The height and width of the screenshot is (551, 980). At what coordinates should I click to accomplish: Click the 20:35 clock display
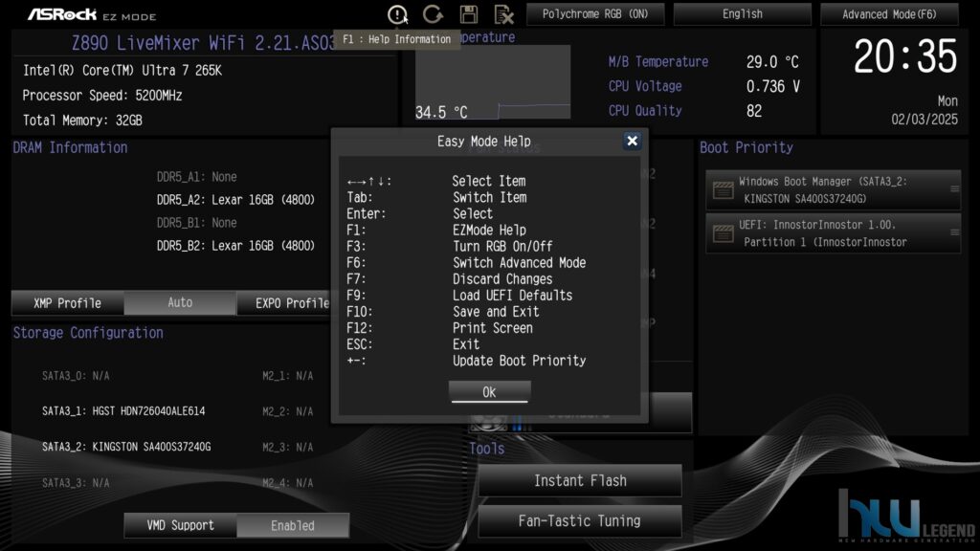[905, 56]
